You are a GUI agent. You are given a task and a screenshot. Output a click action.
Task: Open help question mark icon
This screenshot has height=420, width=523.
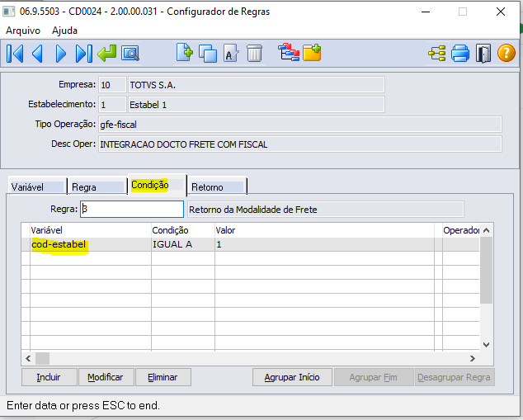click(507, 53)
